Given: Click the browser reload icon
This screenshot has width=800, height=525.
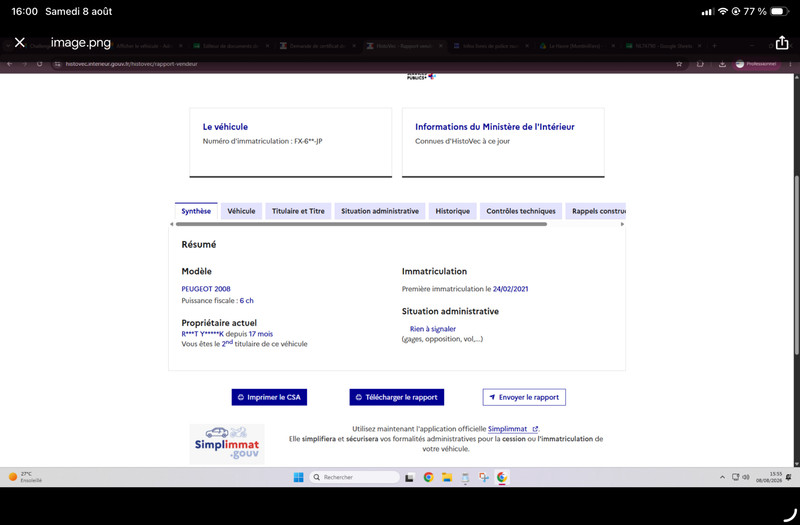Looking at the screenshot, I should pos(39,64).
